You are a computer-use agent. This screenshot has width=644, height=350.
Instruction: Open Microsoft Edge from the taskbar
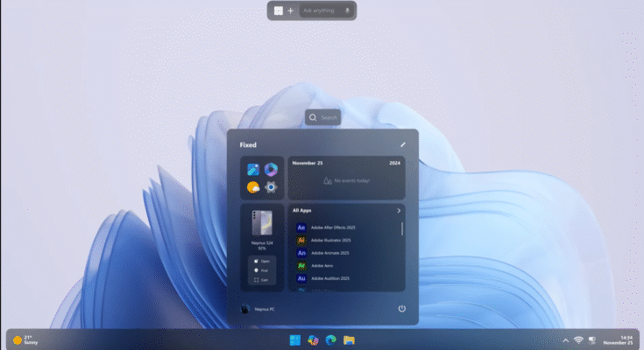(331, 340)
